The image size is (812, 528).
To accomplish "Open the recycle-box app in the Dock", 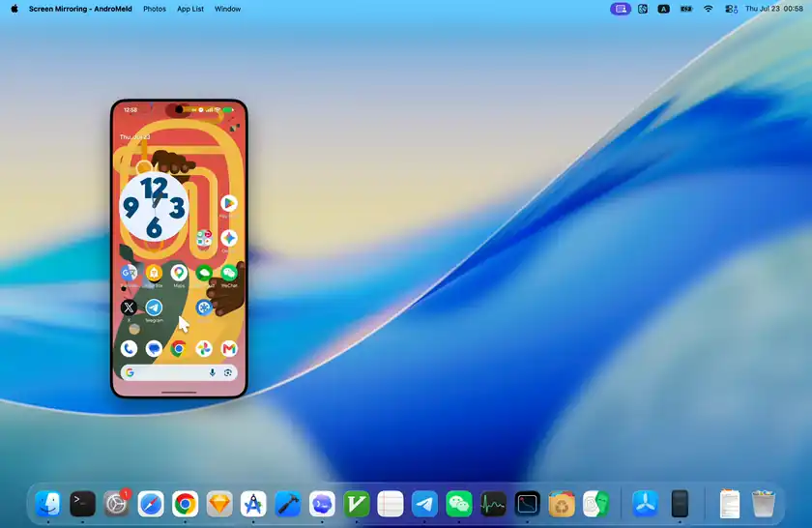I will 562,504.
